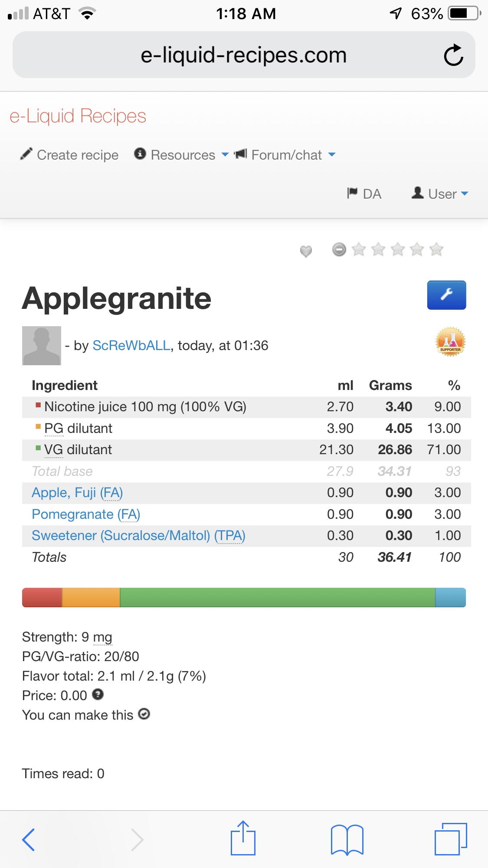Viewport: 488px width, 868px height.
Task: Click green VG segment of ratio bar
Action: point(278,597)
